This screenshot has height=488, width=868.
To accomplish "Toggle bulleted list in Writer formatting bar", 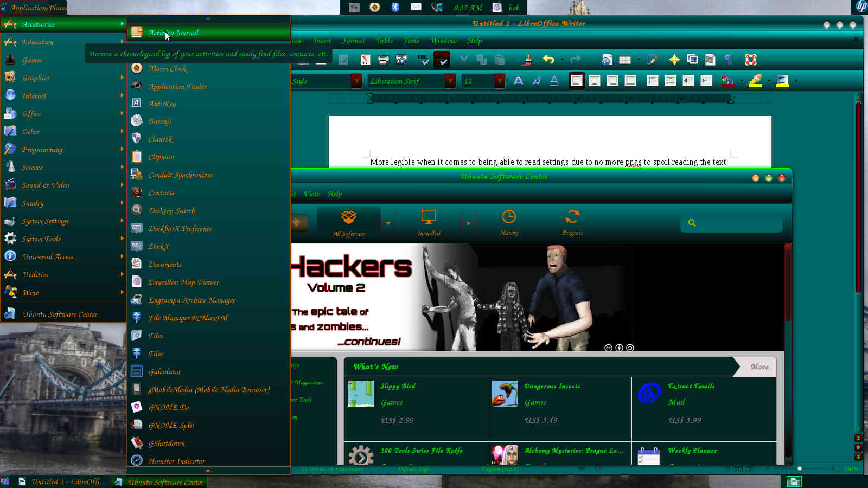I will click(x=671, y=81).
